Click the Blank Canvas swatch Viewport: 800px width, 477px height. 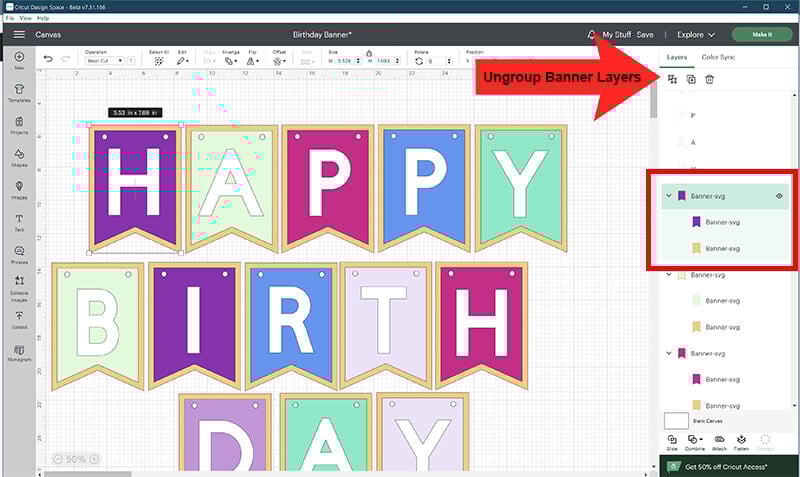click(676, 421)
